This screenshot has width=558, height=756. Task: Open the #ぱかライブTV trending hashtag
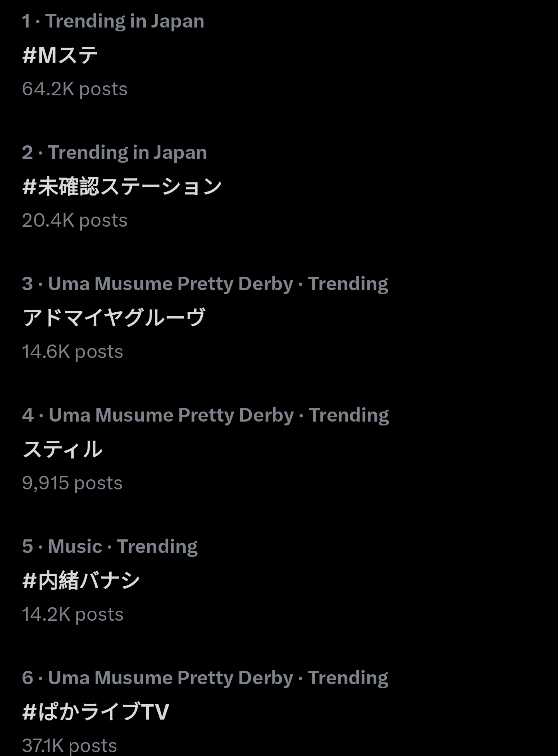coord(96,712)
